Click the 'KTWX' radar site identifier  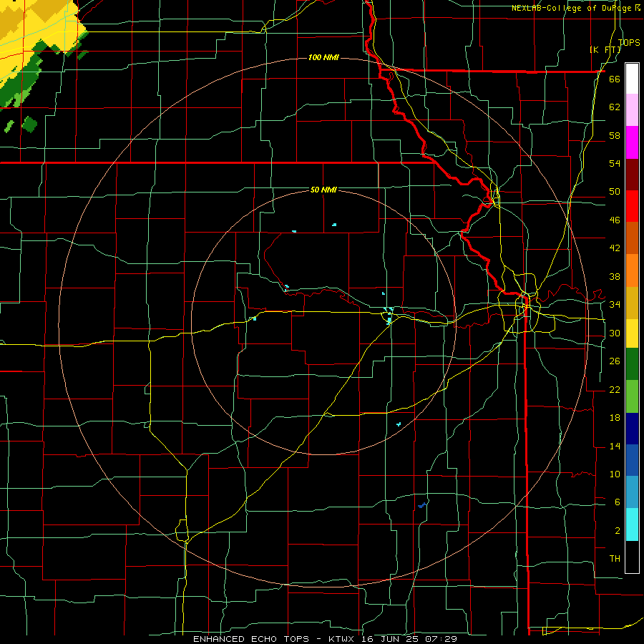tap(343, 639)
